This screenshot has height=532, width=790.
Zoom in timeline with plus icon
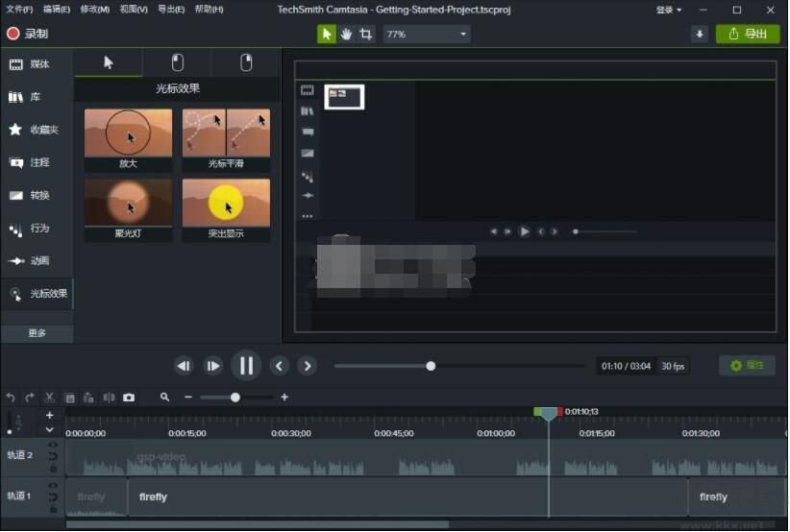[x=284, y=398]
